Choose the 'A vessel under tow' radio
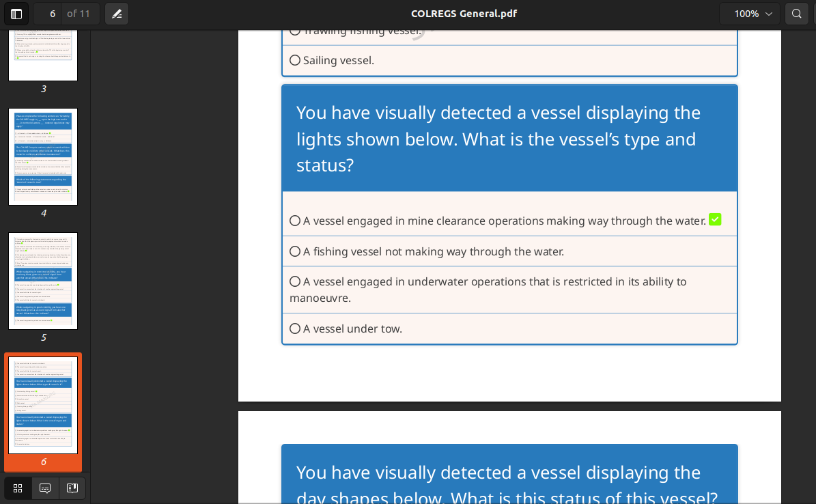 tap(295, 328)
